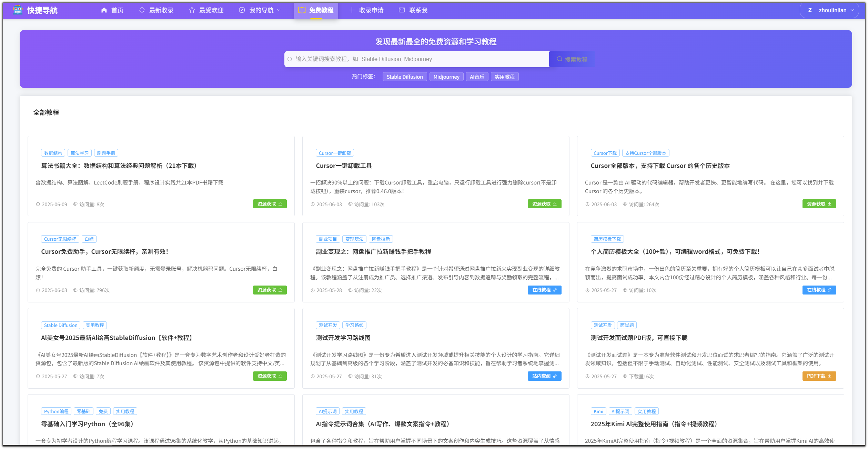Open AI指令提示词合集 tutorial title
The image size is (868, 449).
point(384,424)
